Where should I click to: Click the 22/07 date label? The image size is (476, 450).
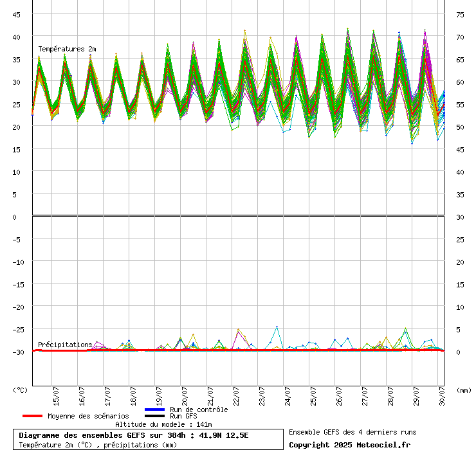(x=236, y=396)
